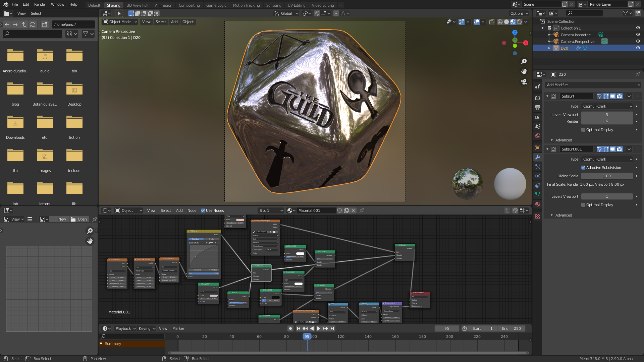Open the viewport Options button
The image size is (644, 362).
coord(519,13)
